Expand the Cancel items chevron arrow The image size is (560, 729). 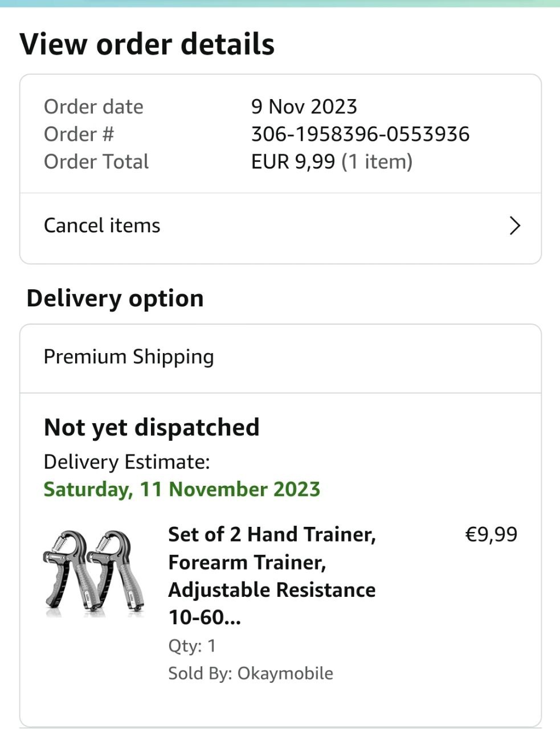pos(514,226)
